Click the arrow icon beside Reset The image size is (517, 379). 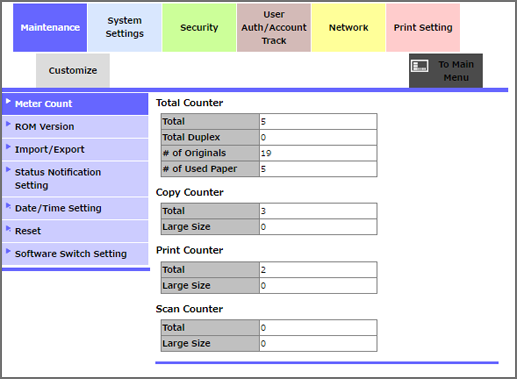[x=8, y=228]
